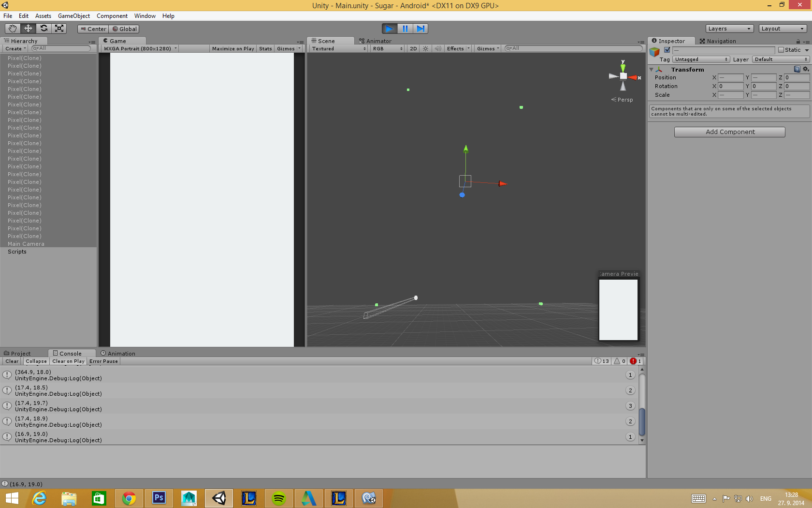The image size is (812, 508).
Task: Open the Layers dropdown
Action: pos(729,29)
